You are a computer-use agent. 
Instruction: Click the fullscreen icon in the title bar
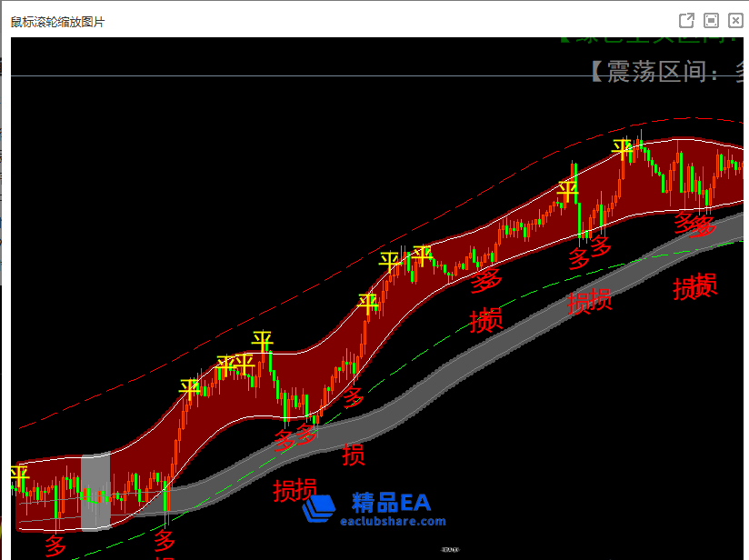[711, 21]
